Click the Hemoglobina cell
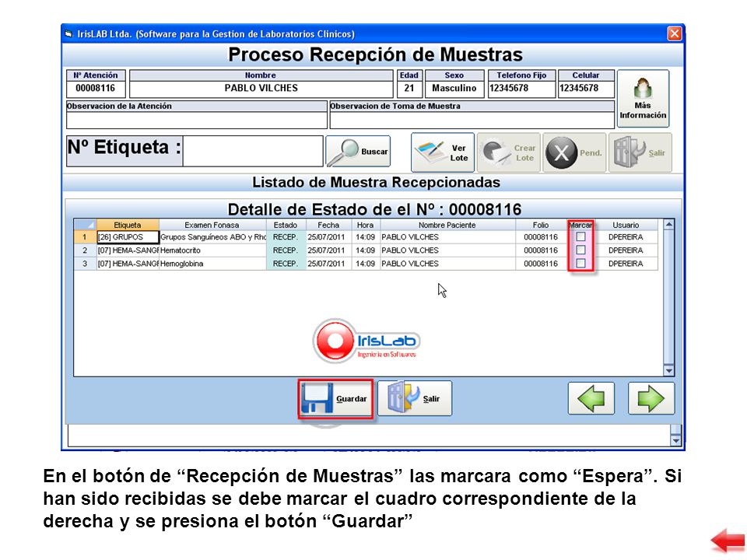 pos(212,264)
